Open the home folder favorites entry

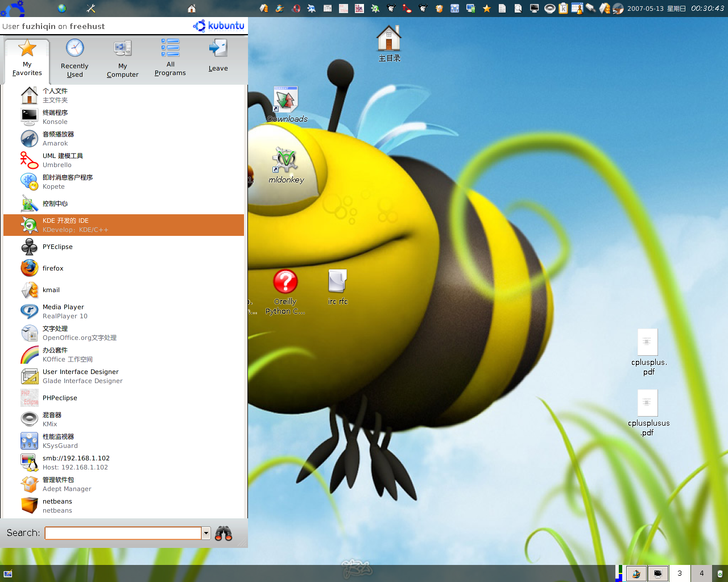coord(124,95)
